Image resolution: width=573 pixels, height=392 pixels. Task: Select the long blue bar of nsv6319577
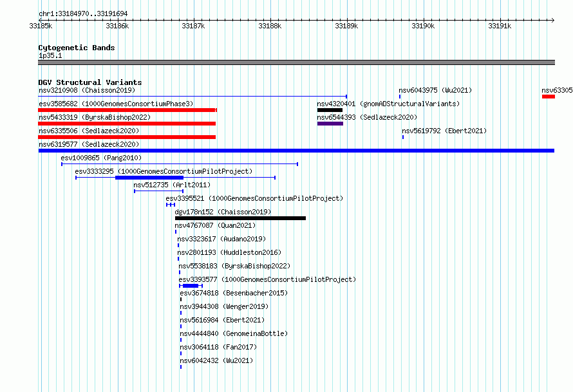pyautogui.click(x=296, y=151)
